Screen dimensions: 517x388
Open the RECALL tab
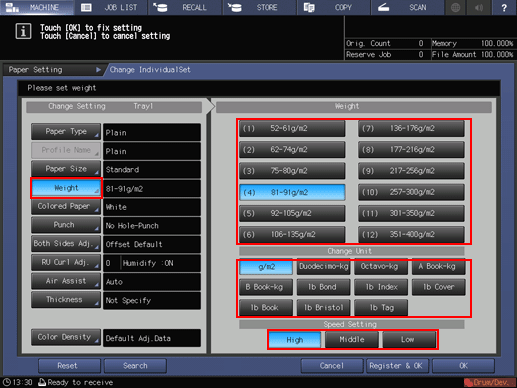[185, 7]
